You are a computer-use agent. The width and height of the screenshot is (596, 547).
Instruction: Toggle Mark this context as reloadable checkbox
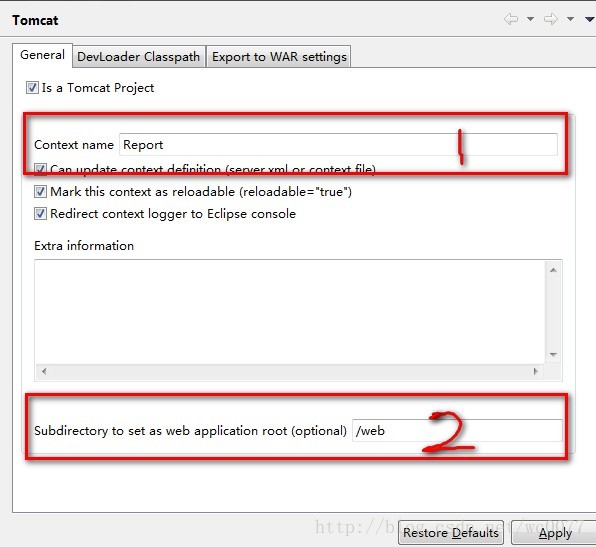[40, 192]
